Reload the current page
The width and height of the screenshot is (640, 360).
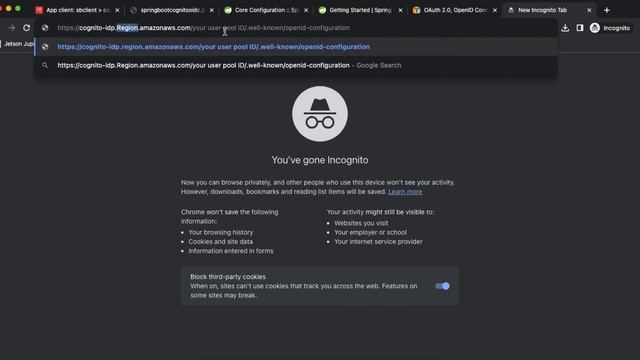pos(27,28)
